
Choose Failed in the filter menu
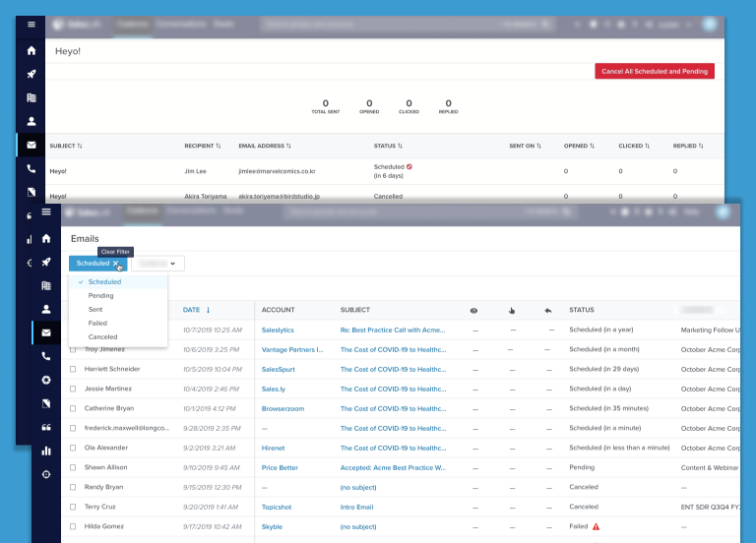pos(118,324)
